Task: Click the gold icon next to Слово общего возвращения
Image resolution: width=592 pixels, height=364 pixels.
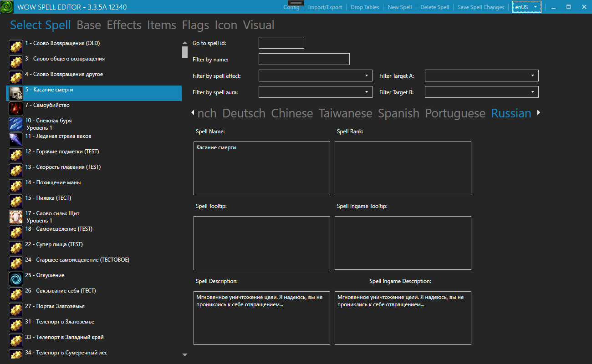Action: 16,62
